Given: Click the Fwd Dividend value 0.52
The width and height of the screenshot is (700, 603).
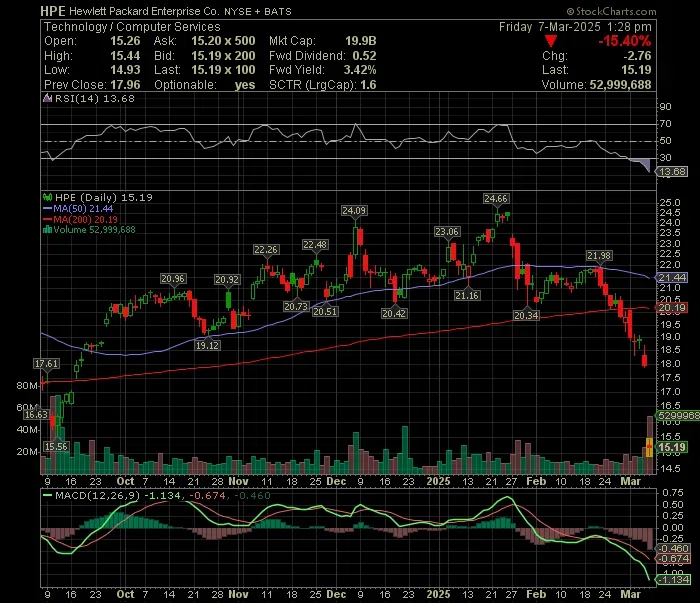Looking at the screenshot, I should click(364, 56).
